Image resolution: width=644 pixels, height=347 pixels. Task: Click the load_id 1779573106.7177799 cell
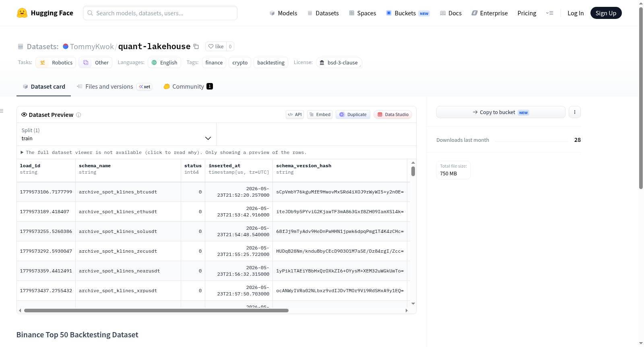(x=46, y=192)
